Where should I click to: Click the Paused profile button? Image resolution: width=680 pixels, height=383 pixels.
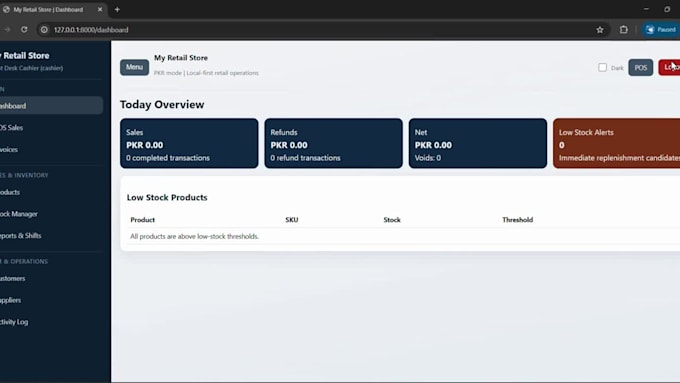(x=661, y=29)
